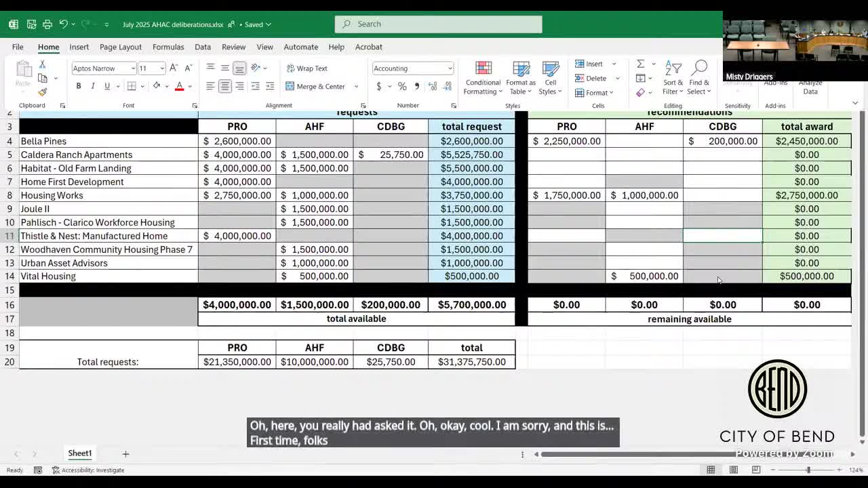The width and height of the screenshot is (868, 488).
Task: Click the zoom slider in status bar
Action: (808, 470)
